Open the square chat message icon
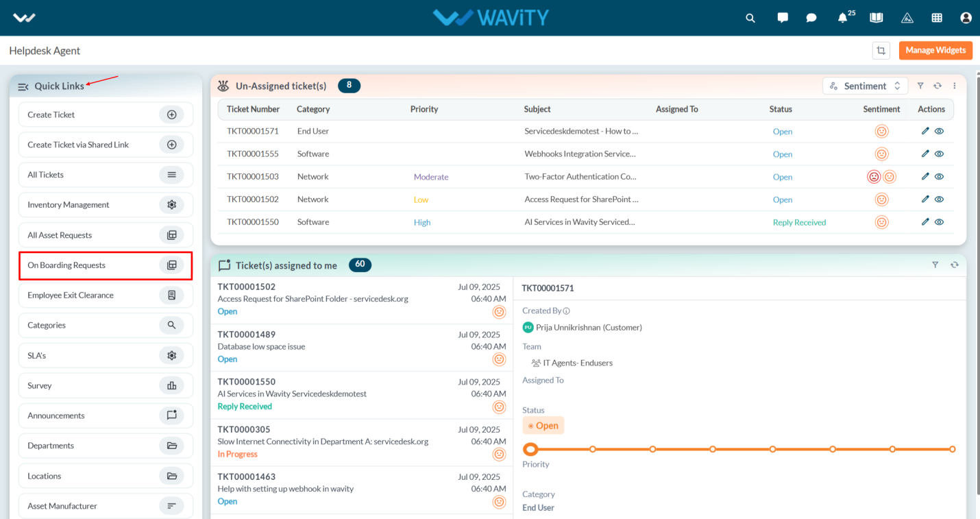 pyautogui.click(x=783, y=18)
